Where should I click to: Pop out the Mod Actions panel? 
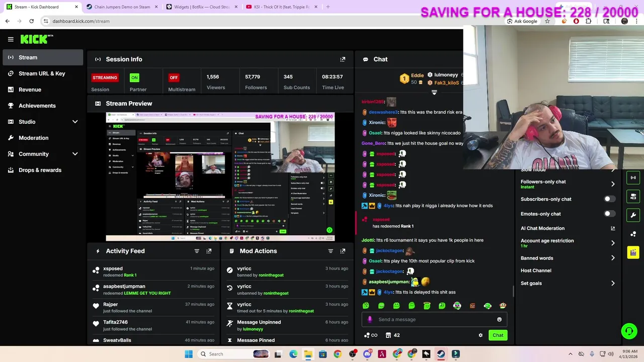point(343,251)
